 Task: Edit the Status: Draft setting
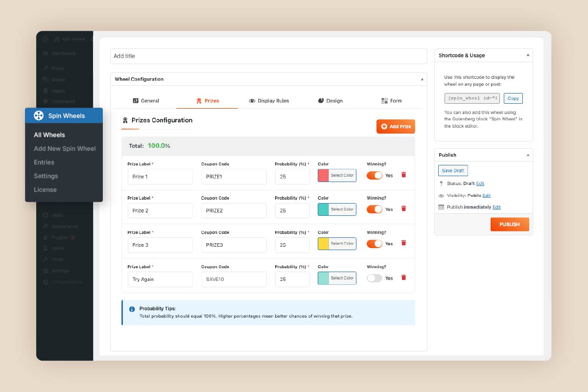pyautogui.click(x=480, y=184)
